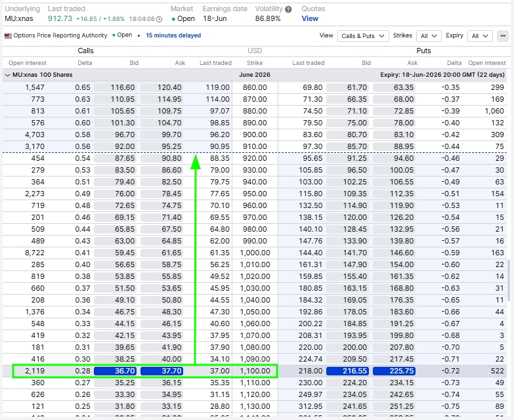
Task: Select the 1,000.00 strike cell
Action: point(255,253)
